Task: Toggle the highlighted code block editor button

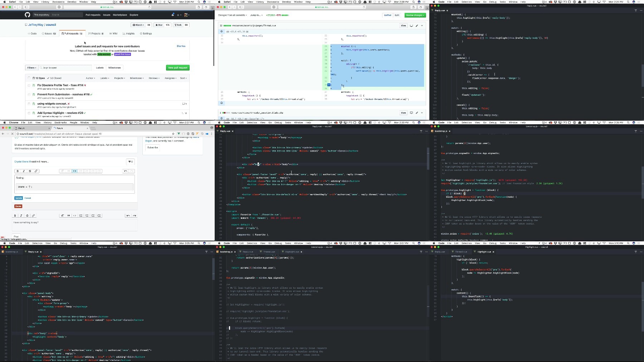Action: click(x=74, y=171)
